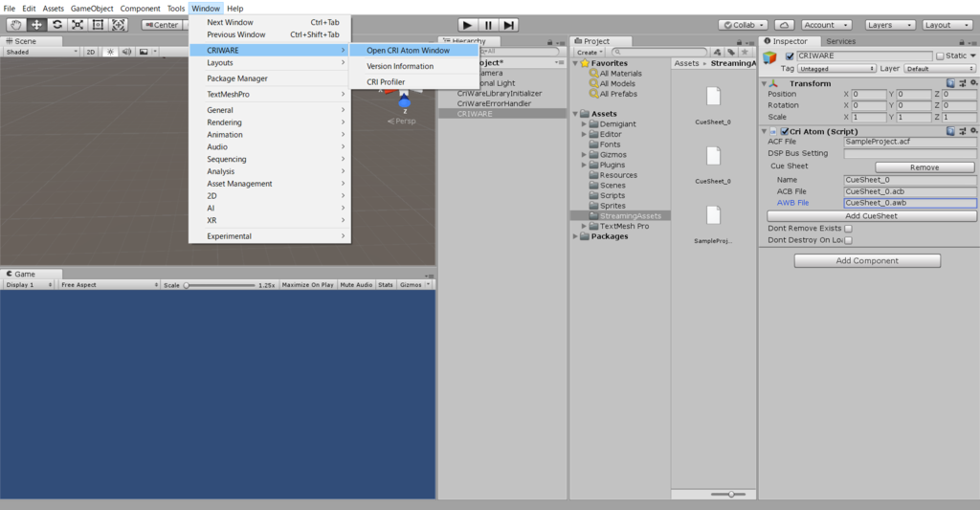Open the Account dropdown
Viewport: 980px width, 510px height.
827,25
